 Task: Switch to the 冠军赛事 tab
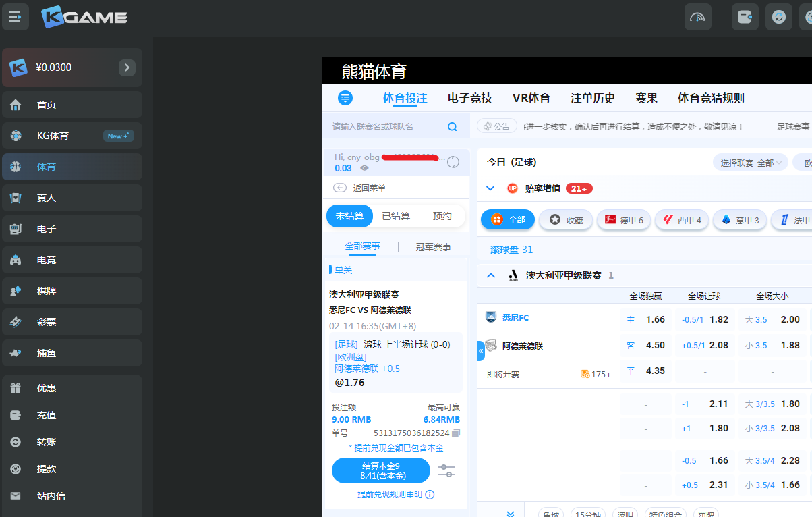point(433,247)
